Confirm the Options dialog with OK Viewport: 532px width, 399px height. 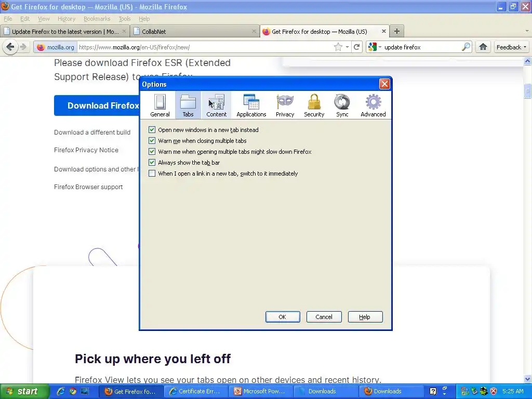tap(283, 317)
